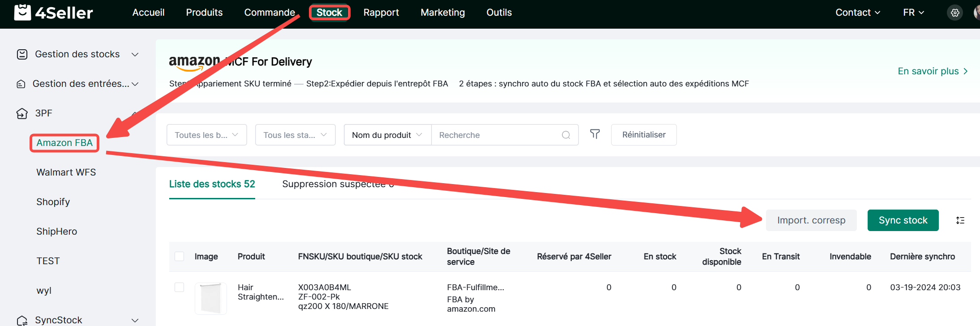Open the column settings list icon

point(960,220)
